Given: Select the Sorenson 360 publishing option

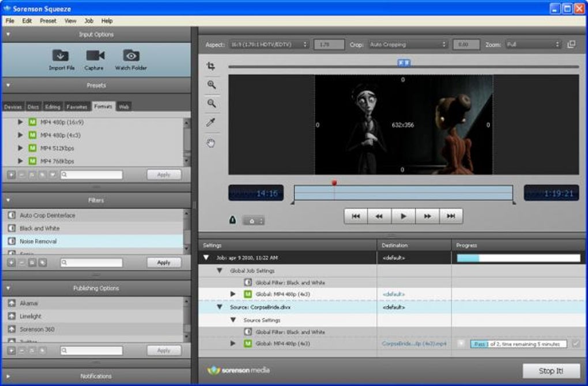Looking at the screenshot, I should [93, 329].
